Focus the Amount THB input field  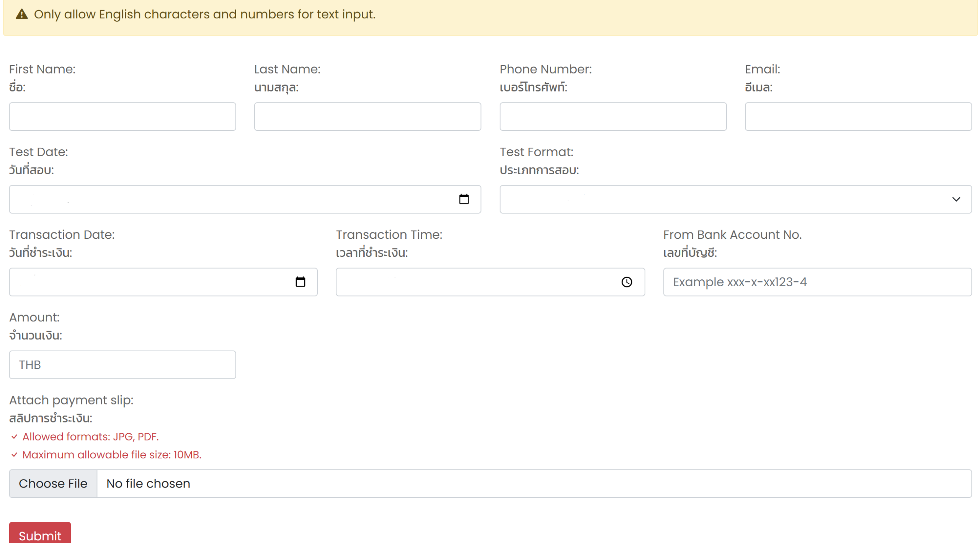(x=122, y=365)
